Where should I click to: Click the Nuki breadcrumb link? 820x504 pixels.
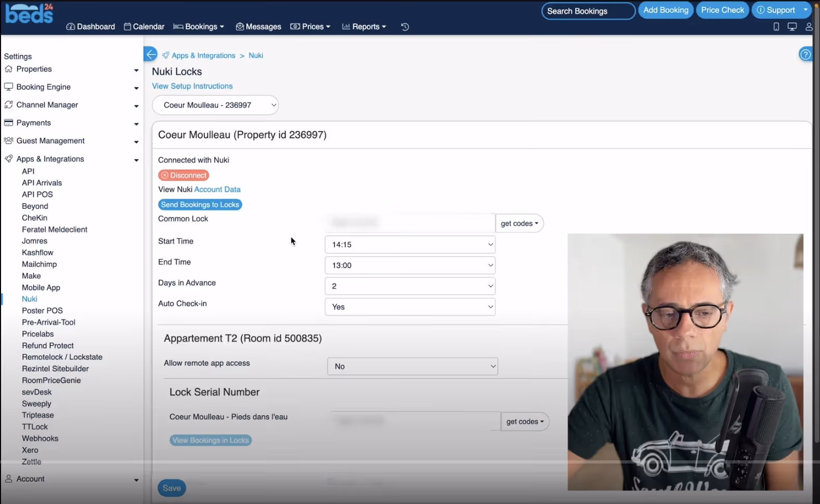coord(256,56)
